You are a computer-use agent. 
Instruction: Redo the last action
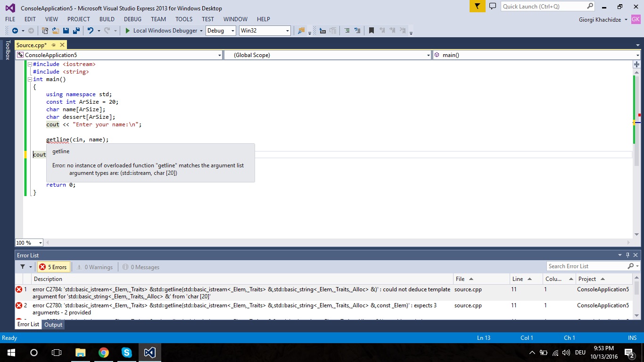[107, 31]
